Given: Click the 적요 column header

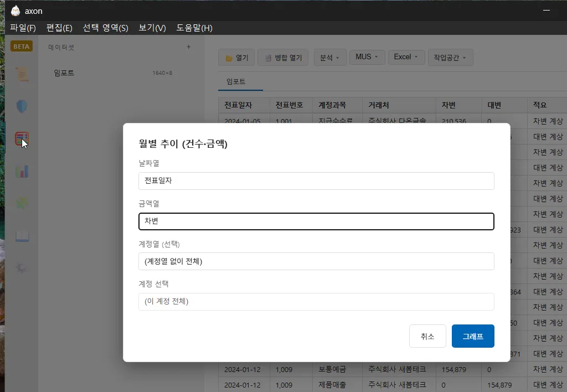Looking at the screenshot, I should [547, 105].
